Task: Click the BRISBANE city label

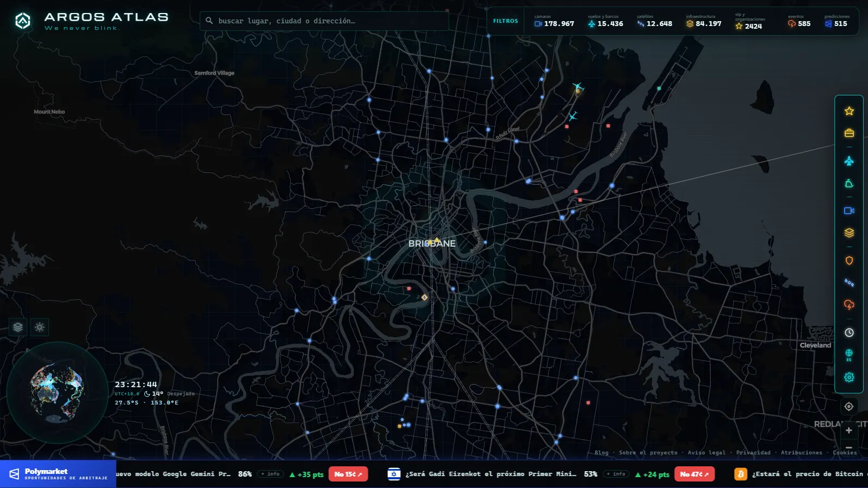Action: click(432, 243)
